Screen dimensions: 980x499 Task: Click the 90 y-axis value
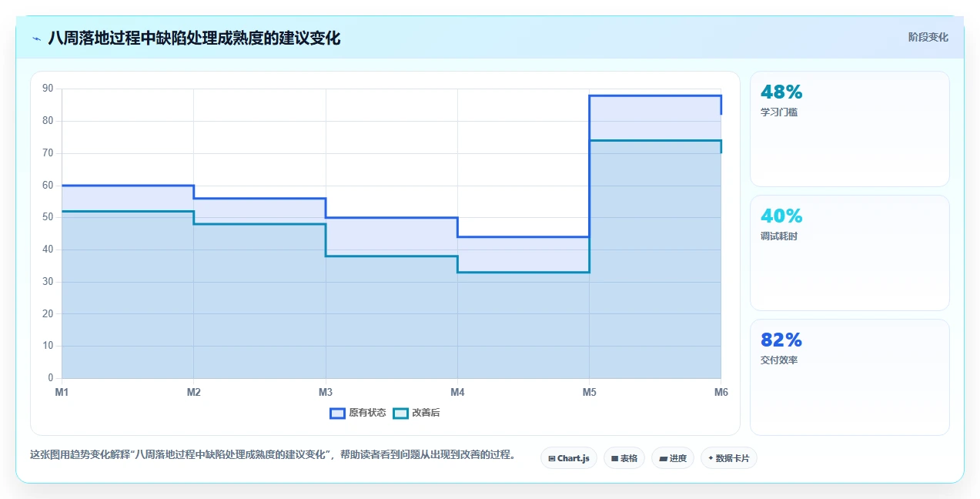48,89
